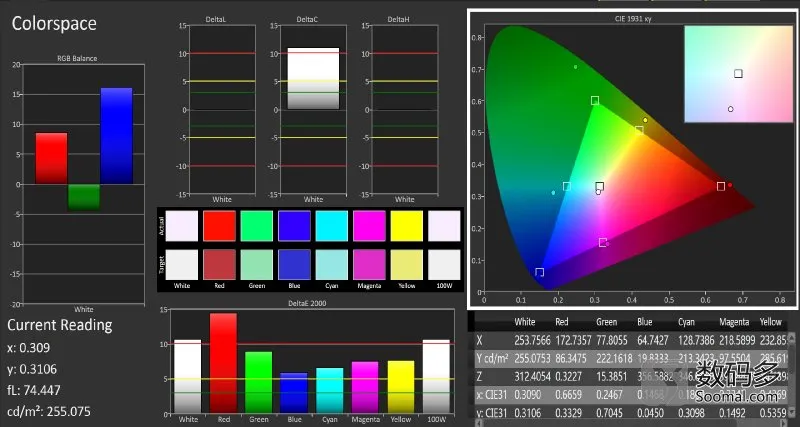Select the Target Blue color swatch
Screen dimensions: 800x427
tap(294, 265)
